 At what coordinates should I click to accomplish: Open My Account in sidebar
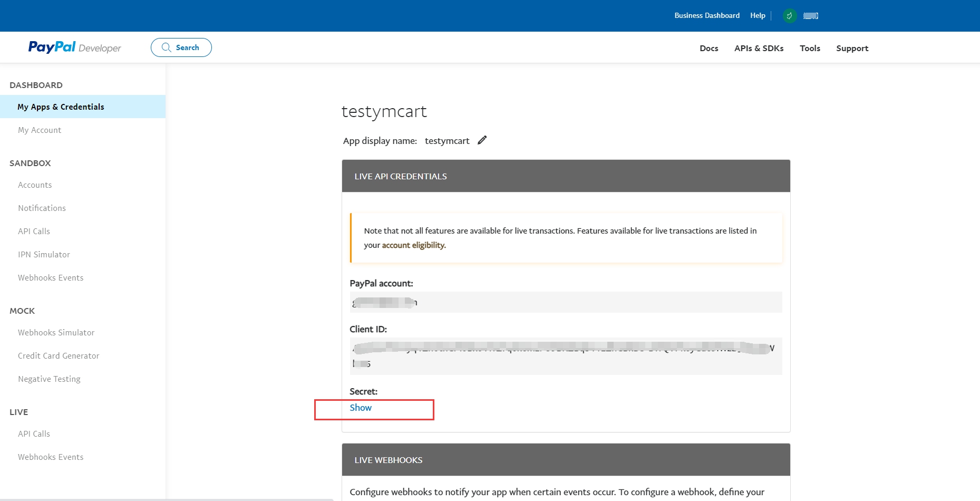point(40,130)
